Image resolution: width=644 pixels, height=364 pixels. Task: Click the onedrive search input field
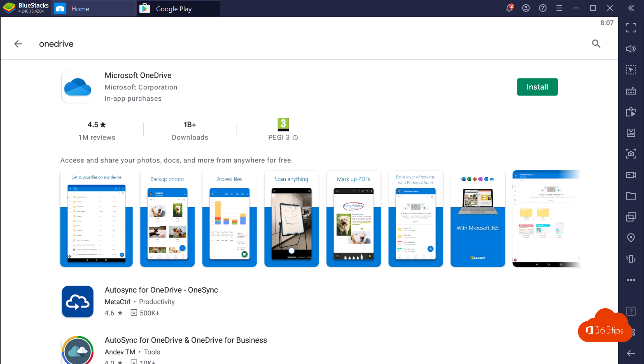pyautogui.click(x=57, y=43)
